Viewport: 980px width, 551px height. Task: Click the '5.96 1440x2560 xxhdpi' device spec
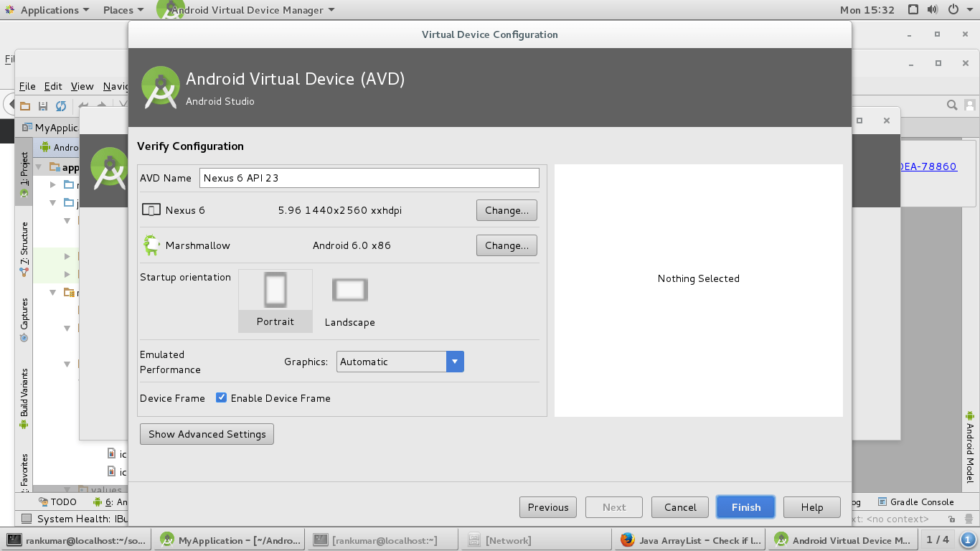[340, 210]
